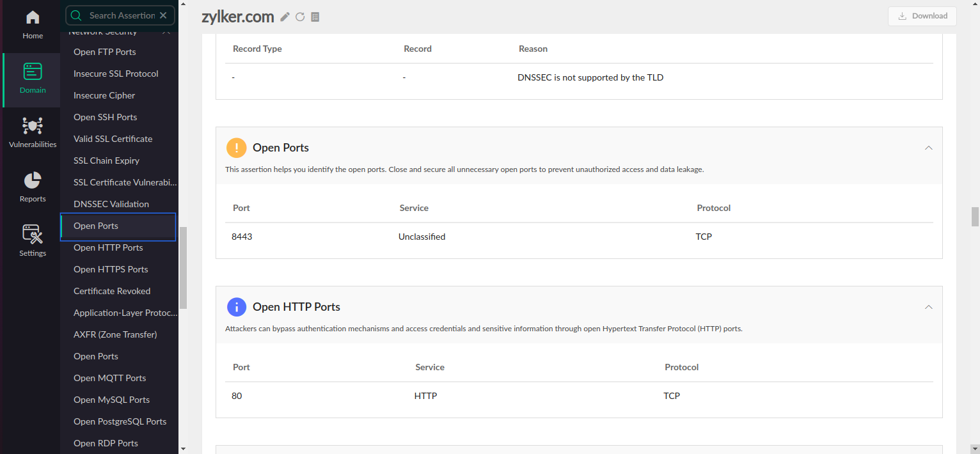Click the pencil edit icon beside zylker.com
This screenshot has width=980, height=454.
tap(285, 17)
